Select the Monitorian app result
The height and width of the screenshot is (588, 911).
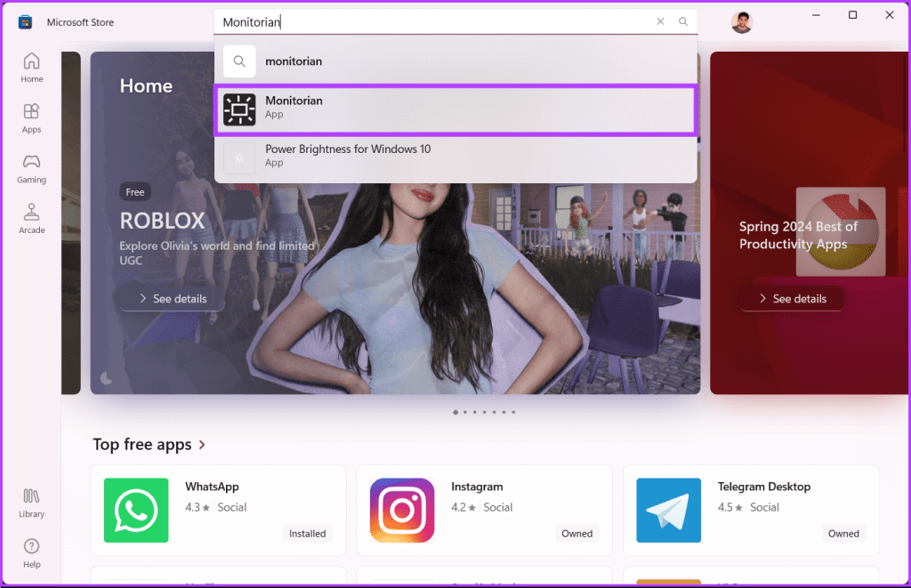click(x=455, y=109)
